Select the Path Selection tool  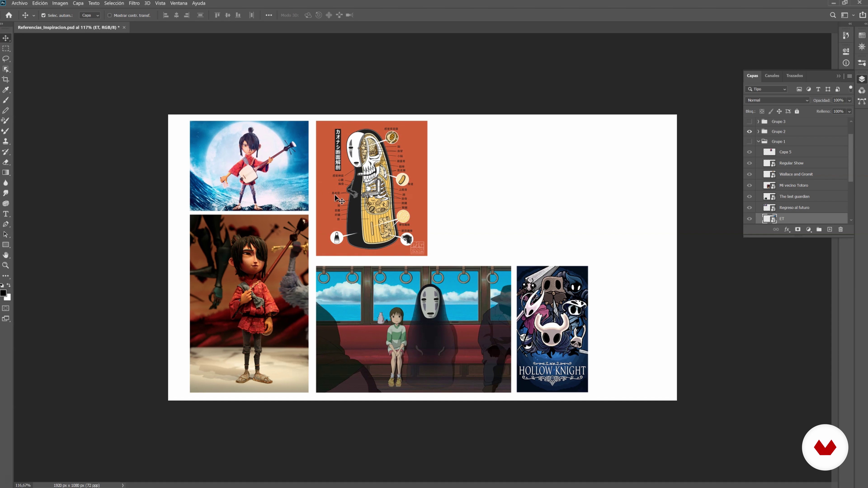pyautogui.click(x=6, y=235)
